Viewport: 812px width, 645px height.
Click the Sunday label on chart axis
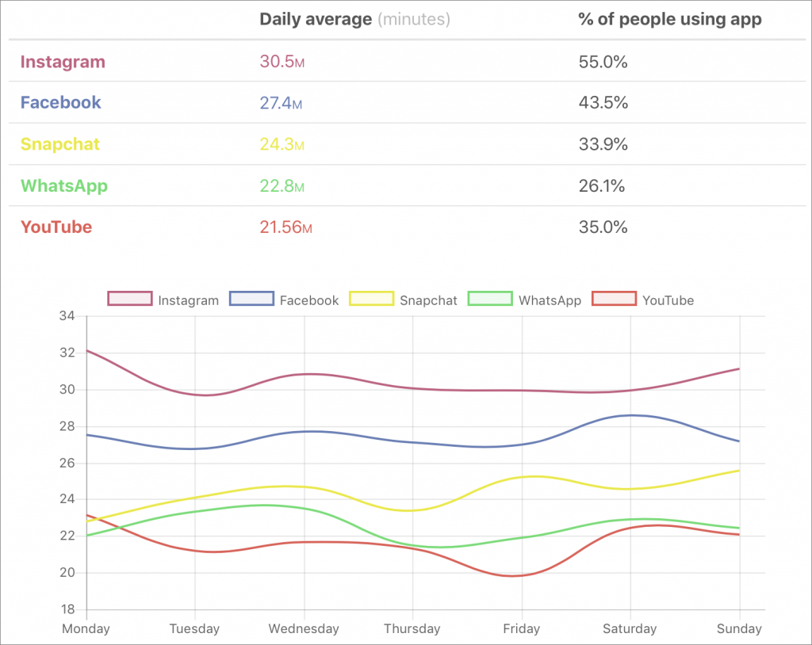tap(739, 628)
